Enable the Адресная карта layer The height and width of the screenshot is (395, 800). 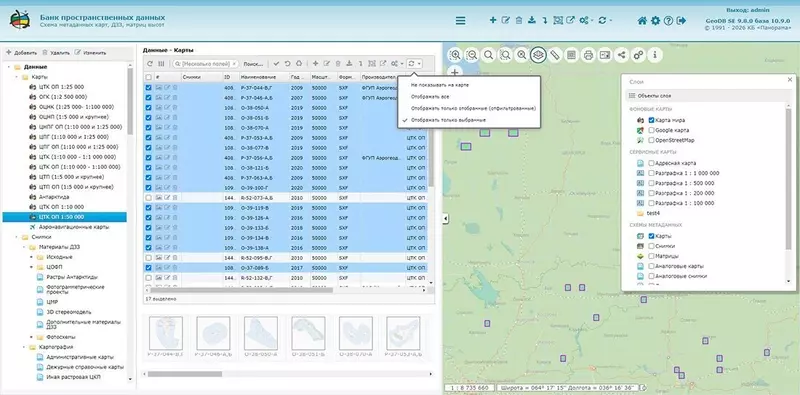pyautogui.click(x=651, y=163)
